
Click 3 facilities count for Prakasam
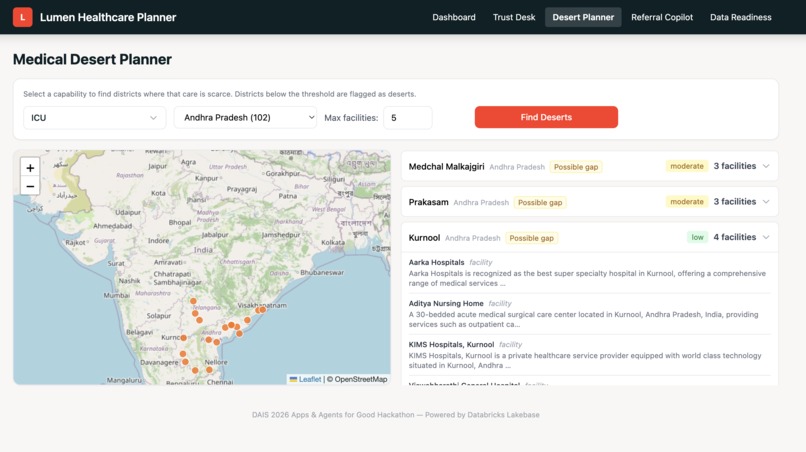[x=735, y=202]
